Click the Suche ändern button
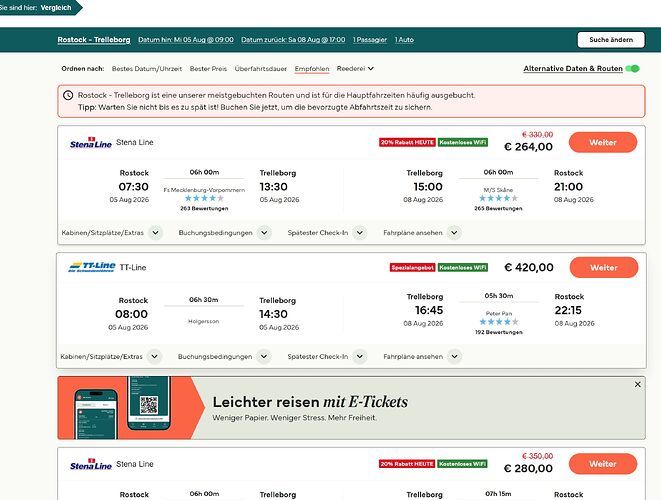Image resolution: width=661 pixels, height=500 pixels. (611, 40)
